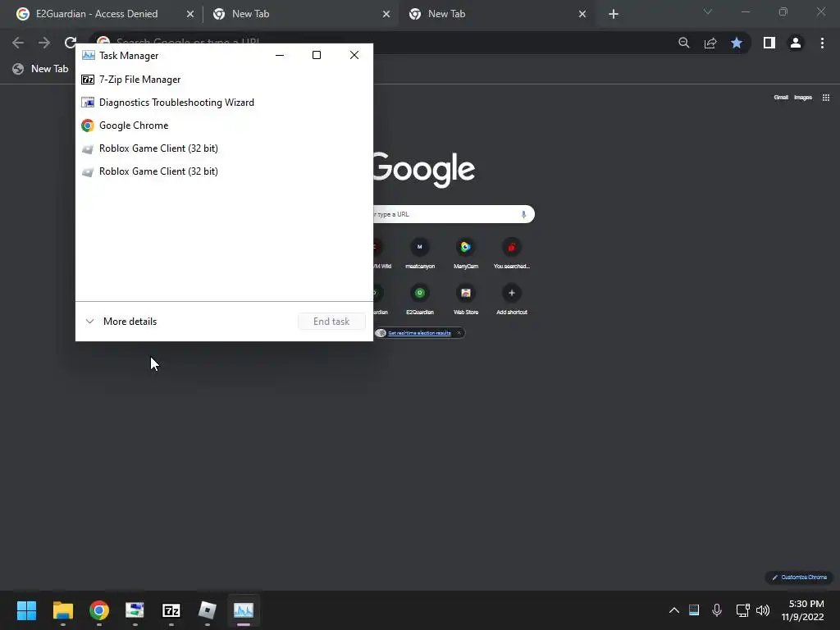Start voice search with microphone icon
Viewport: 840px width, 630px height.
tap(523, 214)
